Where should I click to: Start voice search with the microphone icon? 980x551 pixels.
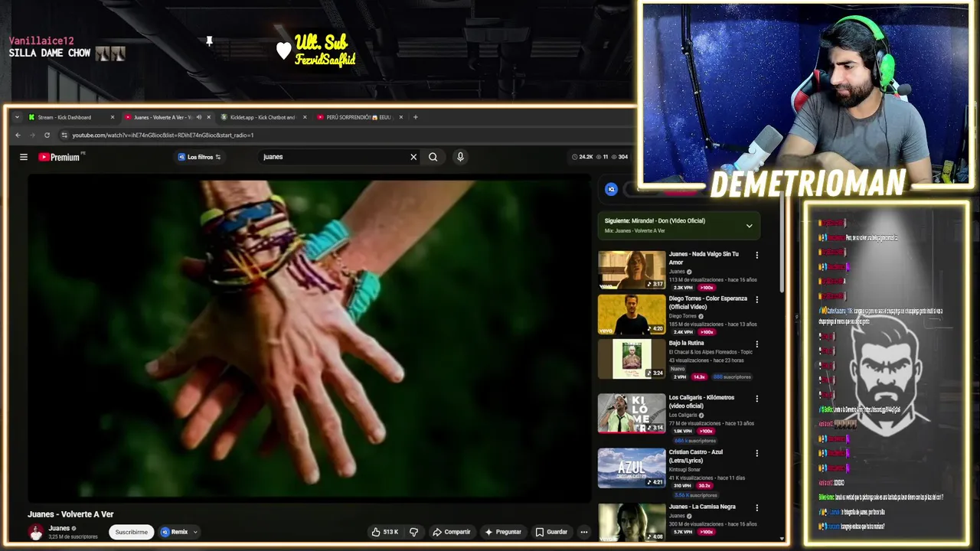click(460, 157)
